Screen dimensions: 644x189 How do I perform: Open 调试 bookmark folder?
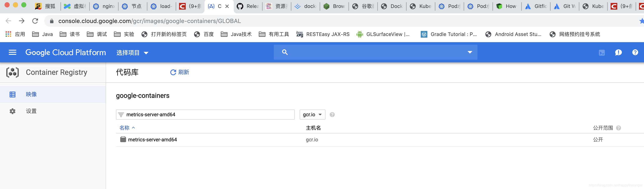(97, 34)
